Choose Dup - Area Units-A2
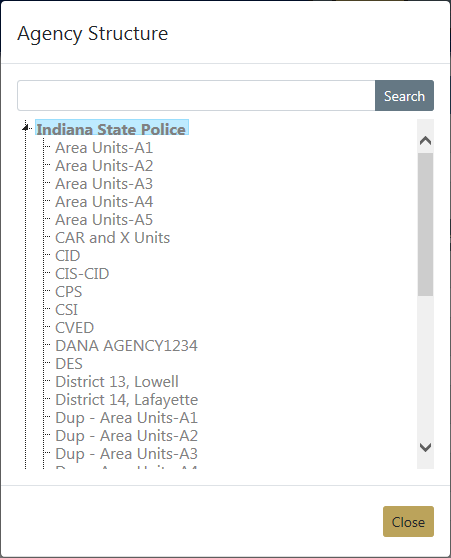451x558 pixels. 126,436
